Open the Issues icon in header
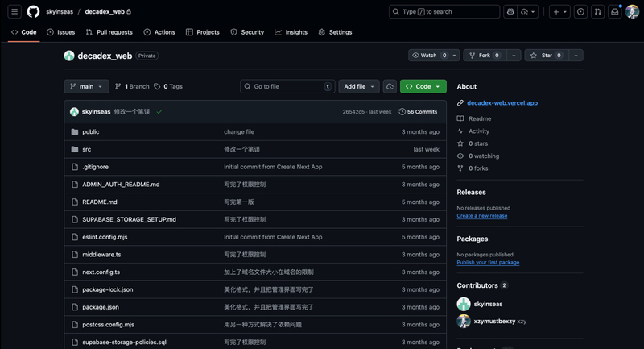Screen dimensions: 644x349 pyautogui.click(x=581, y=12)
